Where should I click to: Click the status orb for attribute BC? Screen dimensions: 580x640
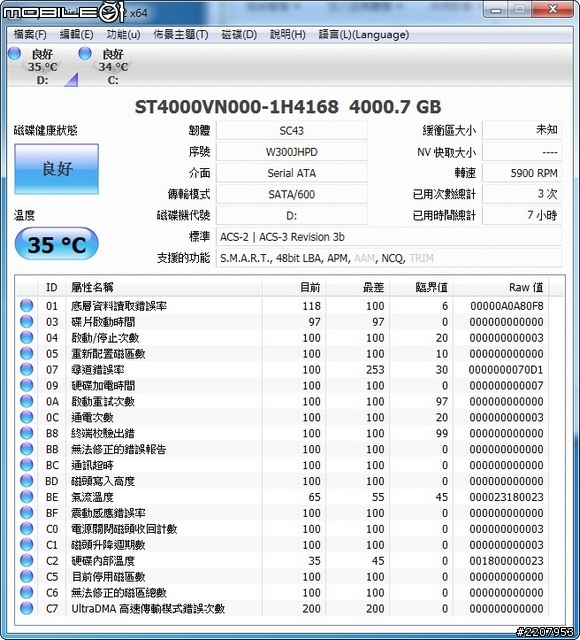pos(27,465)
